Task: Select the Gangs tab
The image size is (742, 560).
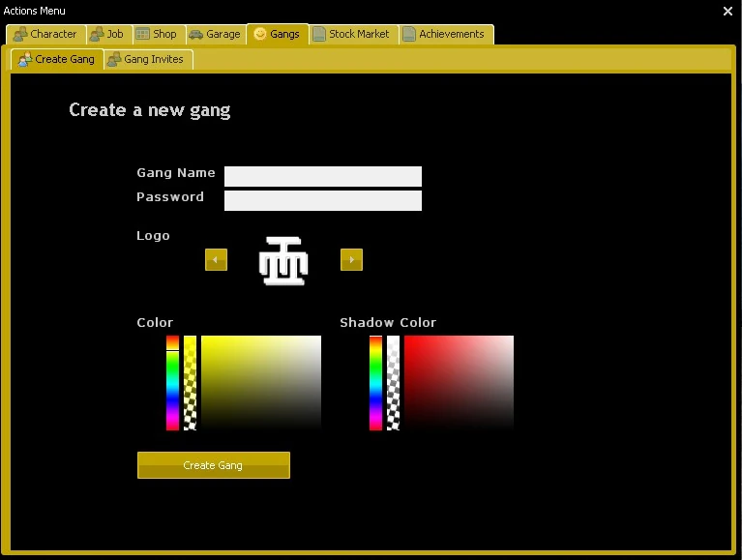Action: tap(278, 34)
